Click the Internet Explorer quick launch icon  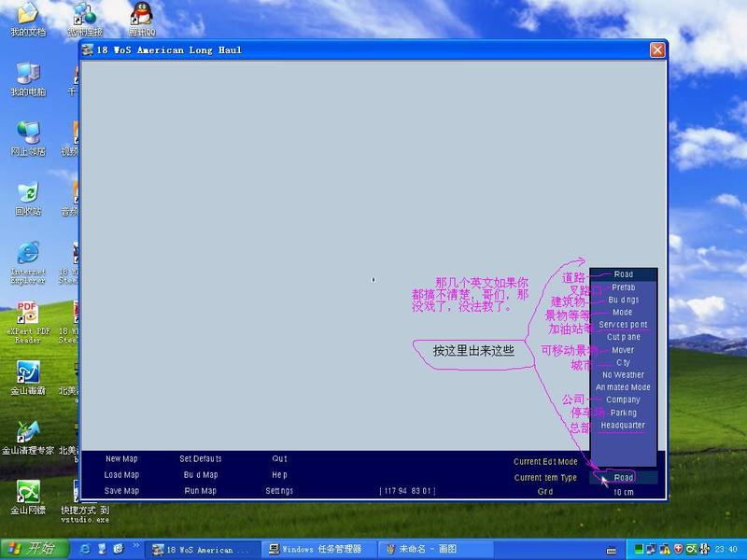tap(86, 549)
